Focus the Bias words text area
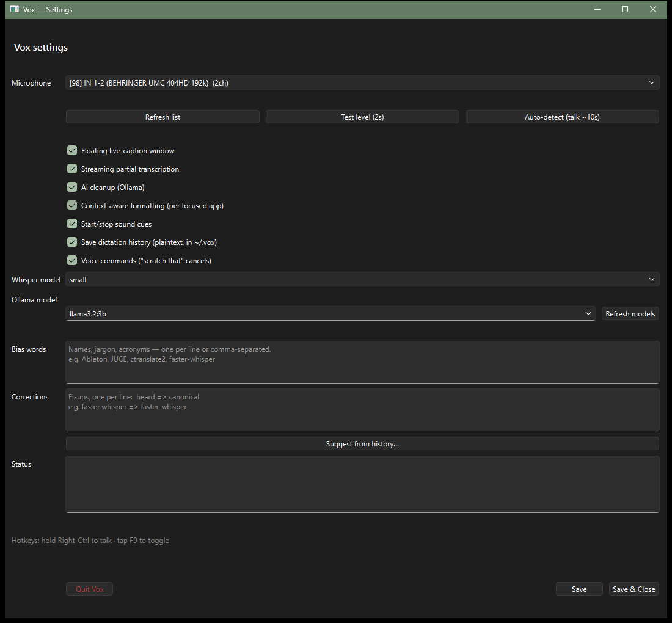Viewport: 672px width, 623px height. pos(362,362)
